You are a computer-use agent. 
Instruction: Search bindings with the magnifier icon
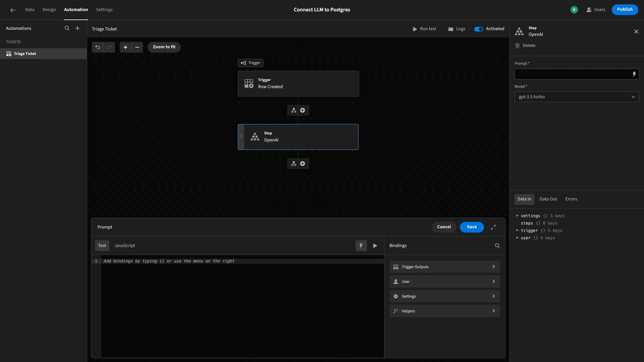[x=497, y=246]
